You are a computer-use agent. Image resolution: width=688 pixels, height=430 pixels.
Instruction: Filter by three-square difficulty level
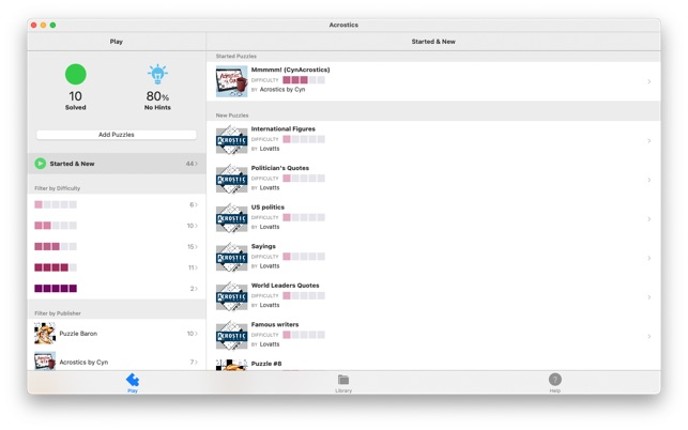pyautogui.click(x=116, y=247)
